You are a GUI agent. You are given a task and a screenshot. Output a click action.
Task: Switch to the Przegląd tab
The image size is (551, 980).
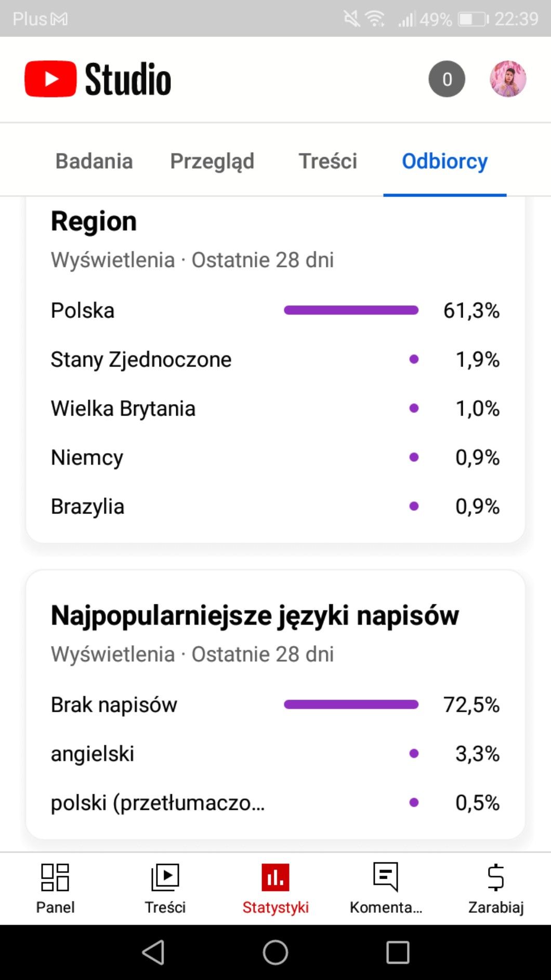[x=212, y=161]
